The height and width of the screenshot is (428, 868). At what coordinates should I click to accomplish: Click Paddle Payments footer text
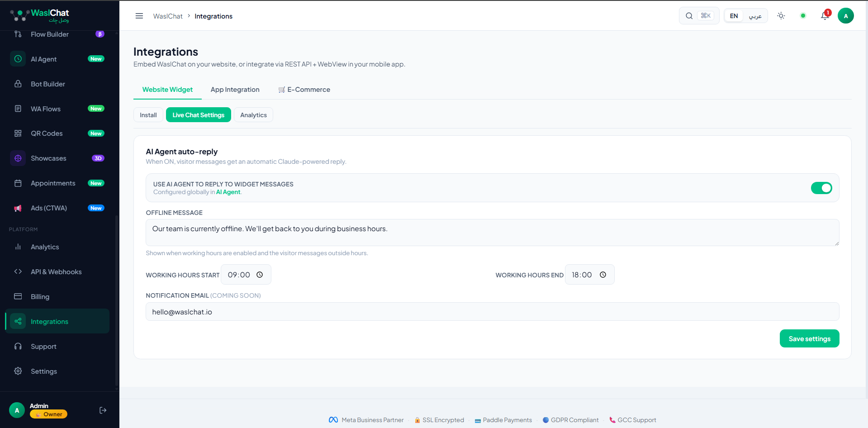(507, 420)
